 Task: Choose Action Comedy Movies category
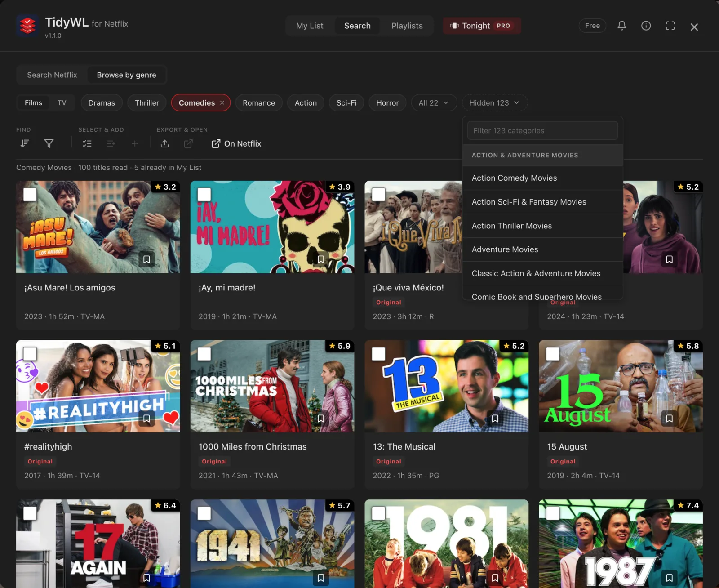pos(542,178)
